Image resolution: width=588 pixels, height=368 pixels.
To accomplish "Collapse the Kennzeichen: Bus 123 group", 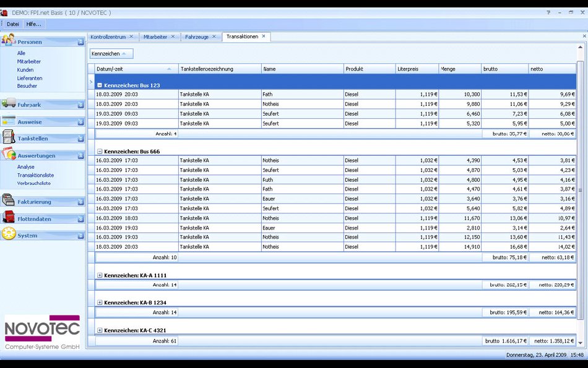I will pos(100,85).
